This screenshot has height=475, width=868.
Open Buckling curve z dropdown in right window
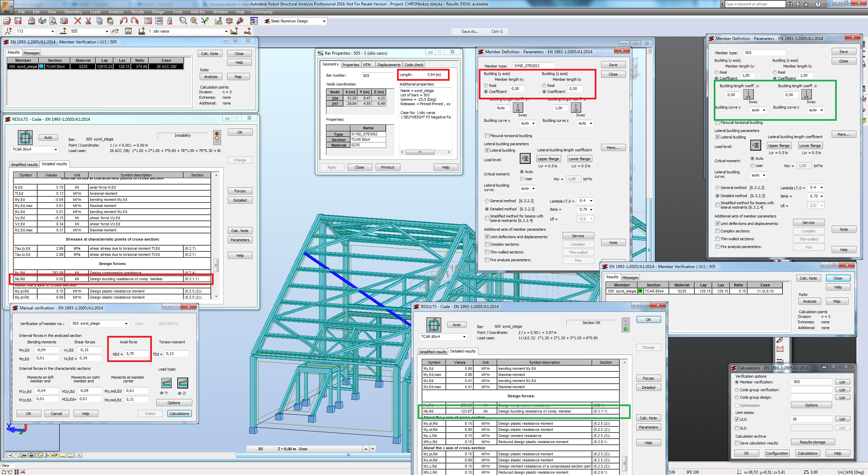click(822, 110)
